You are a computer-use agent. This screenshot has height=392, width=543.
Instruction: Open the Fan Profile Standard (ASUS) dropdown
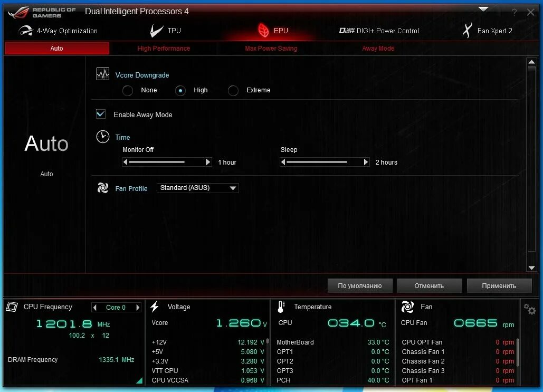198,188
